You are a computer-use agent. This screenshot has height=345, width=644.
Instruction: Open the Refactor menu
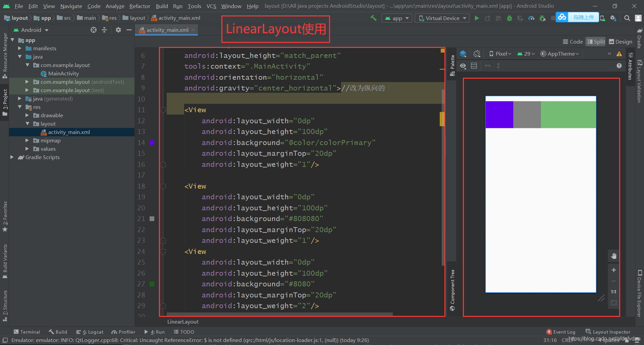[140, 6]
